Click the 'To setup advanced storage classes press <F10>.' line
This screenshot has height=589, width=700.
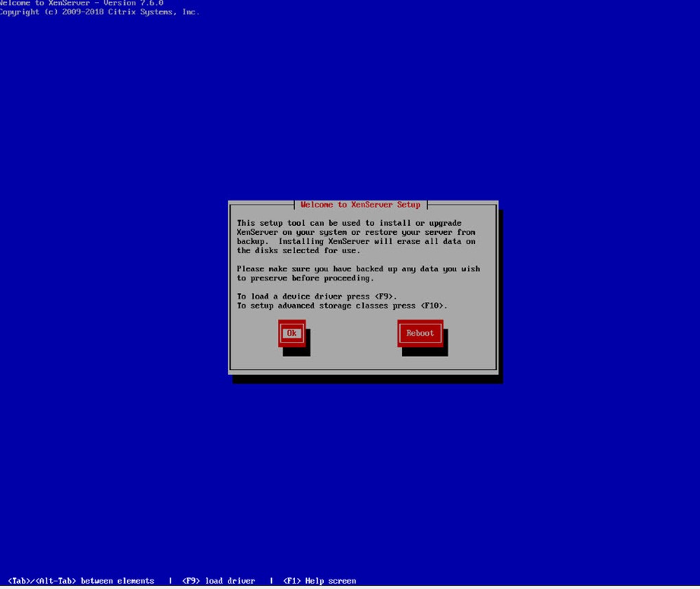tap(342, 306)
